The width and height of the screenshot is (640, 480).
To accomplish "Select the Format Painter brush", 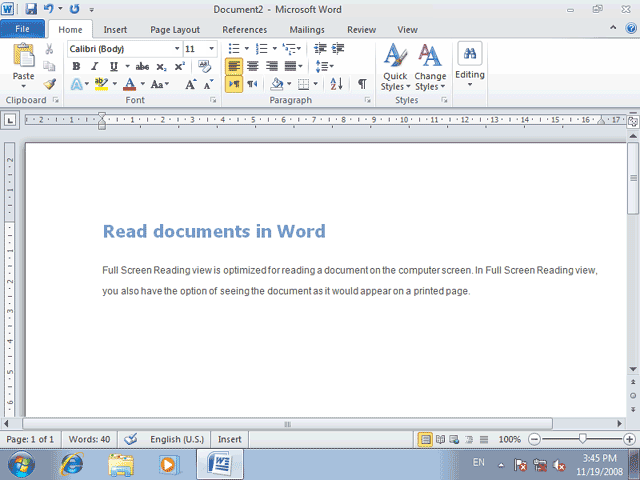I will 49,84.
